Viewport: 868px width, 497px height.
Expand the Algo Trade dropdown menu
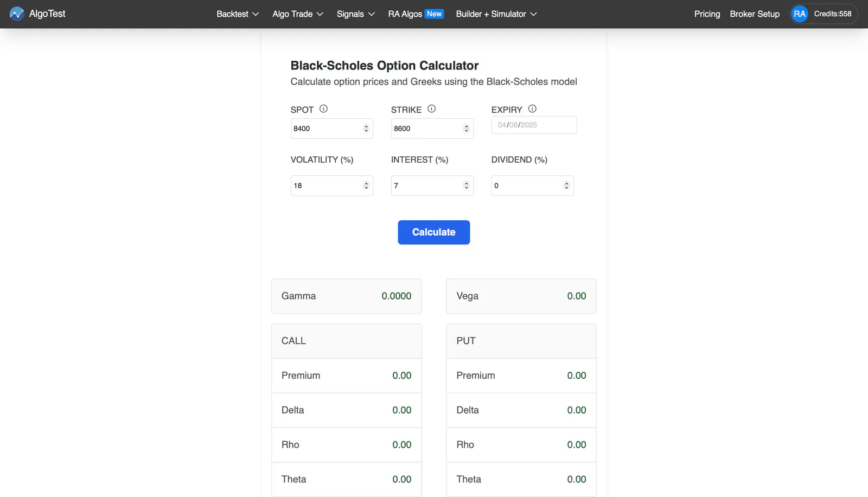click(298, 14)
